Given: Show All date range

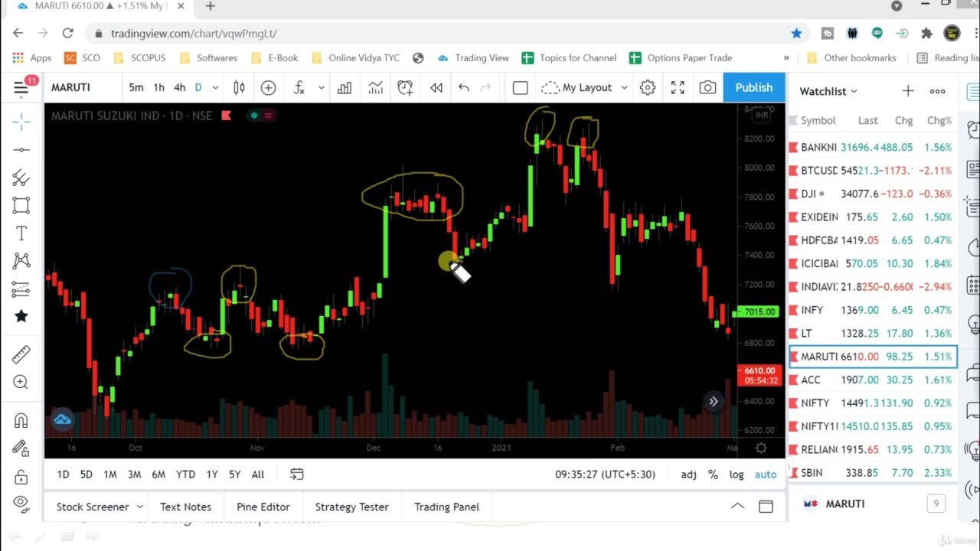Looking at the screenshot, I should [258, 474].
